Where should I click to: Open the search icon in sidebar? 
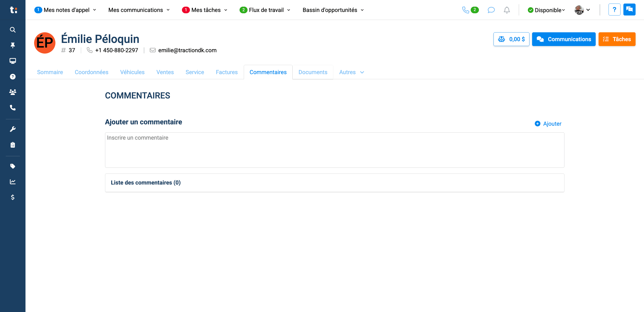[x=12, y=30]
